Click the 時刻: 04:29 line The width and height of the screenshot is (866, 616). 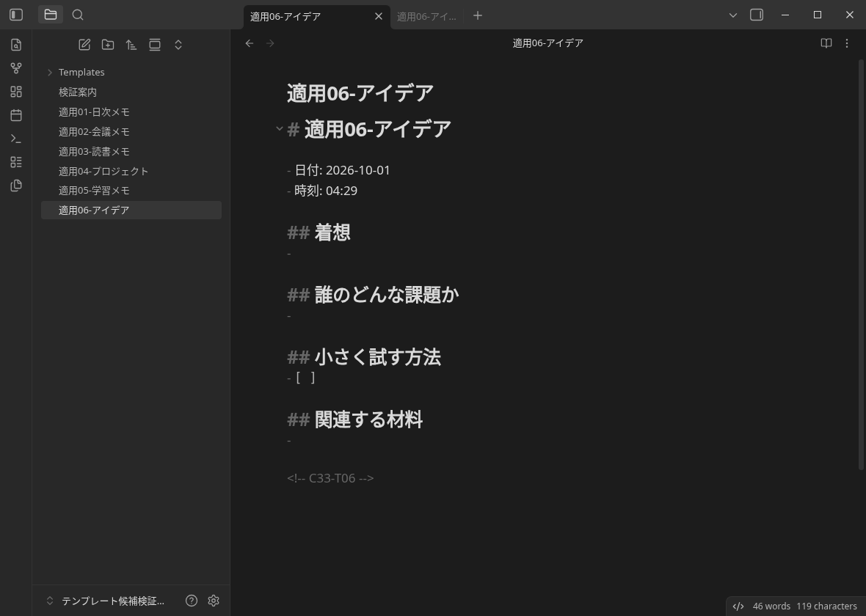[x=322, y=191]
